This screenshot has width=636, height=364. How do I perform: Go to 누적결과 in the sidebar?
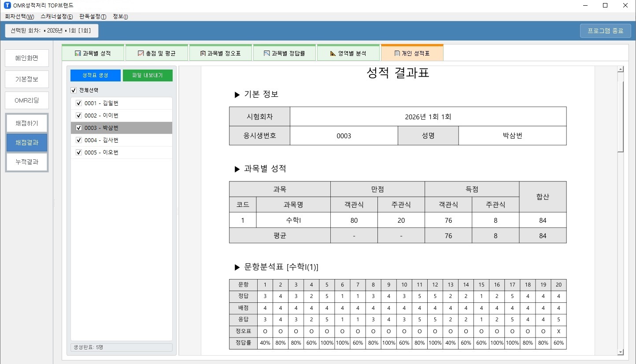27,162
